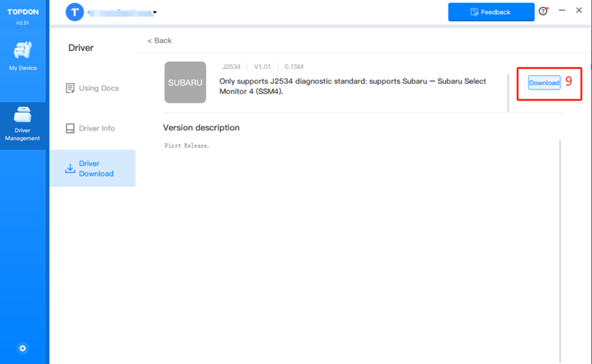Download the Subaru J2534 driver
Viewport: 592px width, 364px height.
(544, 83)
